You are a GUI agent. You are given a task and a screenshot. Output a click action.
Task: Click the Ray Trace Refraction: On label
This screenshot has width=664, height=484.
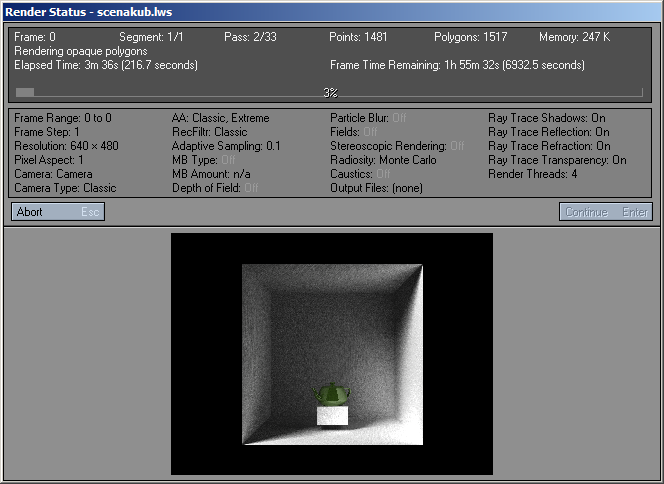click(x=549, y=146)
